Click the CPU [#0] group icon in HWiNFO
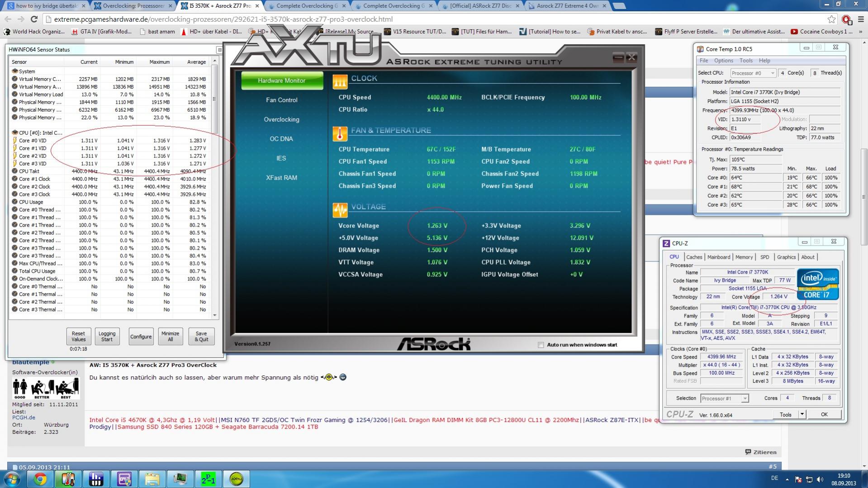 (x=14, y=133)
